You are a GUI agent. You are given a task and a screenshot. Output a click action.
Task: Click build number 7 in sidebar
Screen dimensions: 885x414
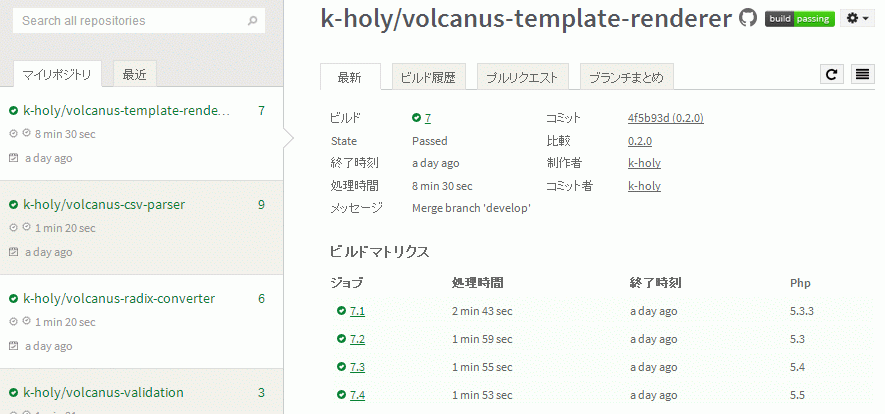261,111
